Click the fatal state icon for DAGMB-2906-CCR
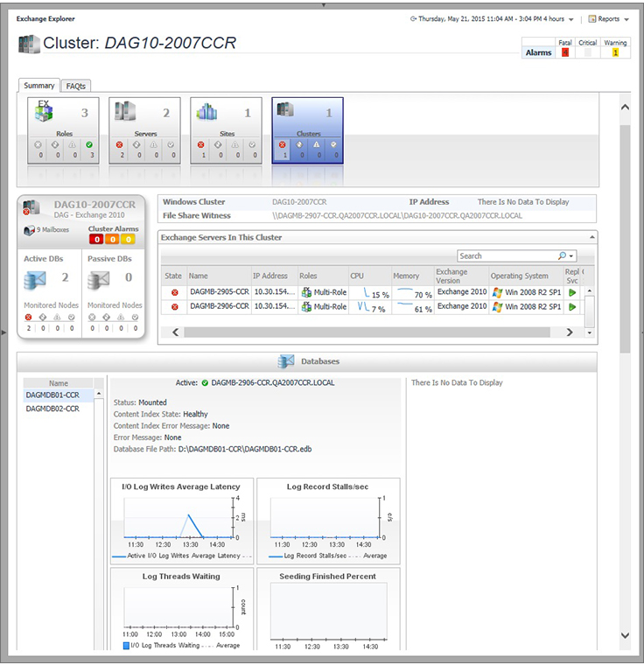 coord(174,306)
